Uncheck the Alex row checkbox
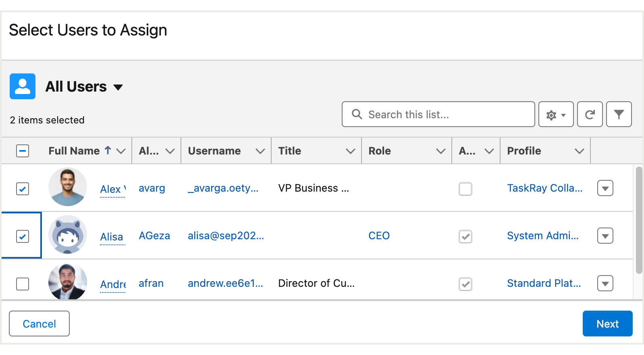Viewport: 644px width, 355px height. 23,189
